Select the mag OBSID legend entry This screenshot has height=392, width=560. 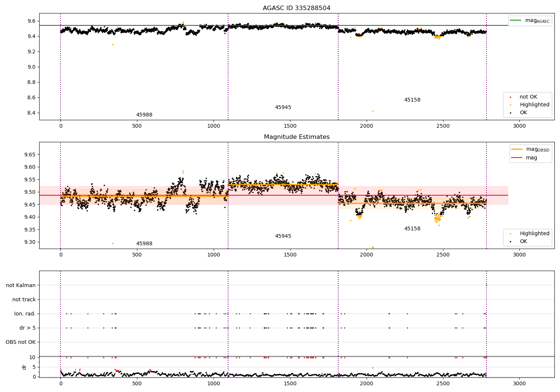(x=531, y=149)
